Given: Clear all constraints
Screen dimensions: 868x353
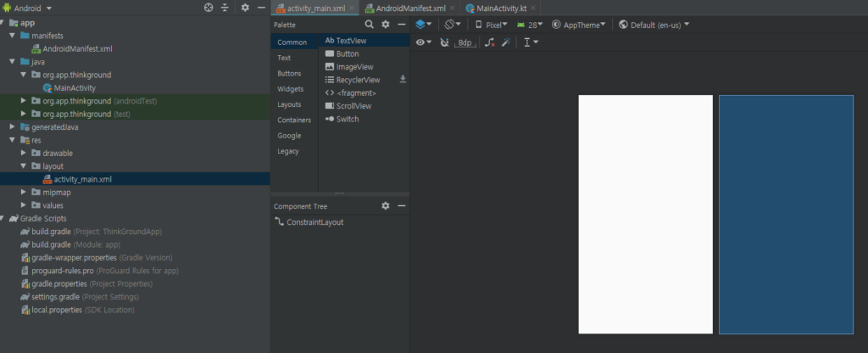Looking at the screenshot, I should click(x=489, y=42).
